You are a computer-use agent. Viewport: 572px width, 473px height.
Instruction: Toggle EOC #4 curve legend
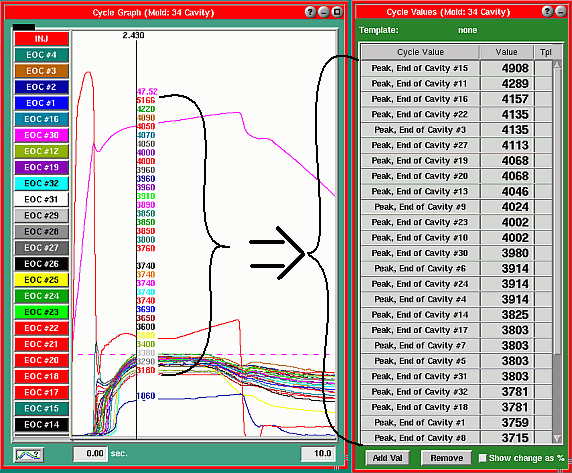(x=42, y=55)
